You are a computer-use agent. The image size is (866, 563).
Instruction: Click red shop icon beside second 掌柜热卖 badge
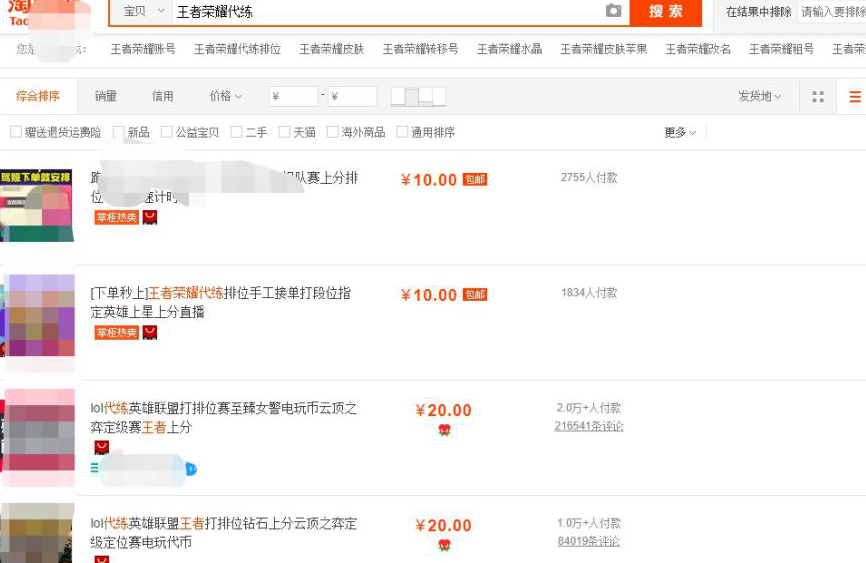150,332
